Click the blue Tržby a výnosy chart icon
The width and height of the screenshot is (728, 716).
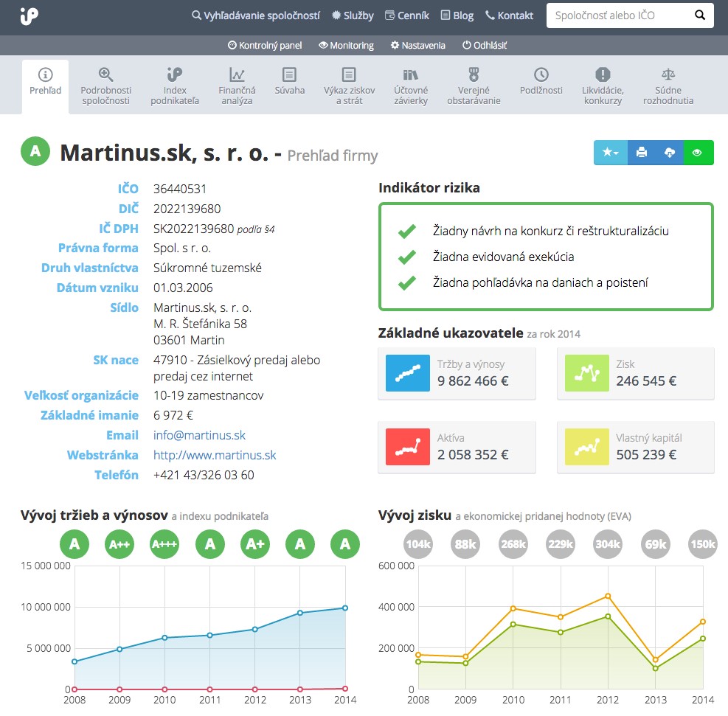point(408,373)
